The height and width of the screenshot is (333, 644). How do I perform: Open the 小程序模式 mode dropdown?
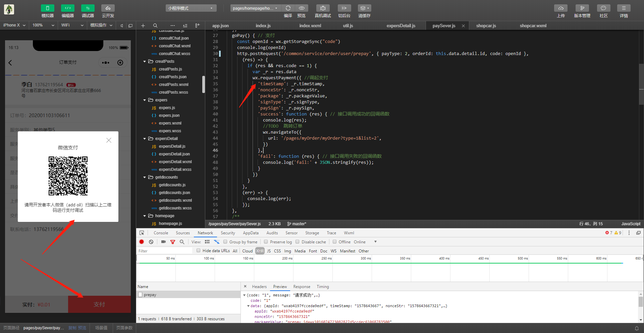click(191, 8)
